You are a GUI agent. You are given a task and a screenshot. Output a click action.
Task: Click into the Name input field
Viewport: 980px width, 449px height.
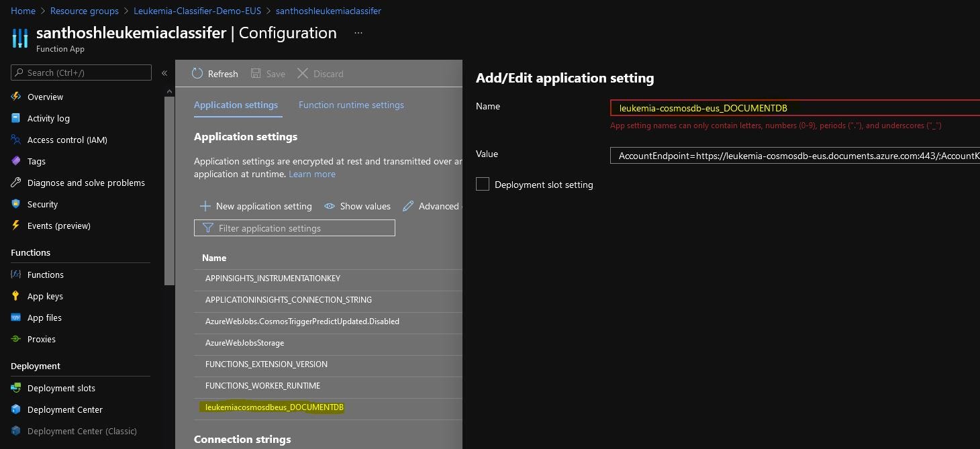tap(795, 107)
